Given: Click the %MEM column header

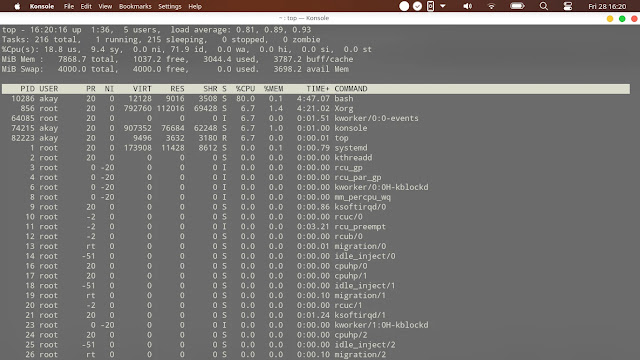Looking at the screenshot, I should click(x=273, y=89).
